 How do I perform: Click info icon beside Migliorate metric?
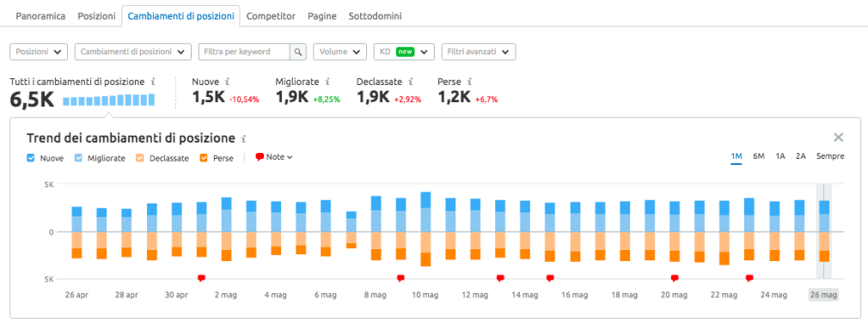point(327,82)
